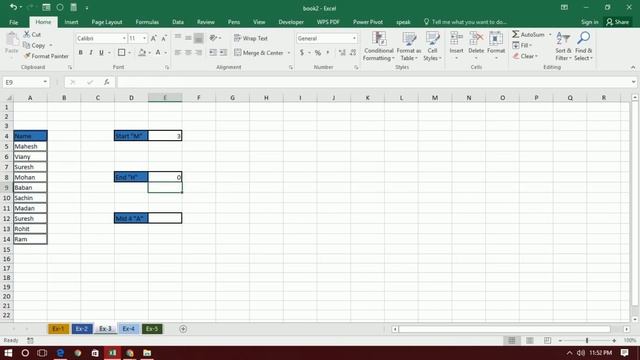Click the Insert Function fx icon
640x360 pixels.
(107, 82)
